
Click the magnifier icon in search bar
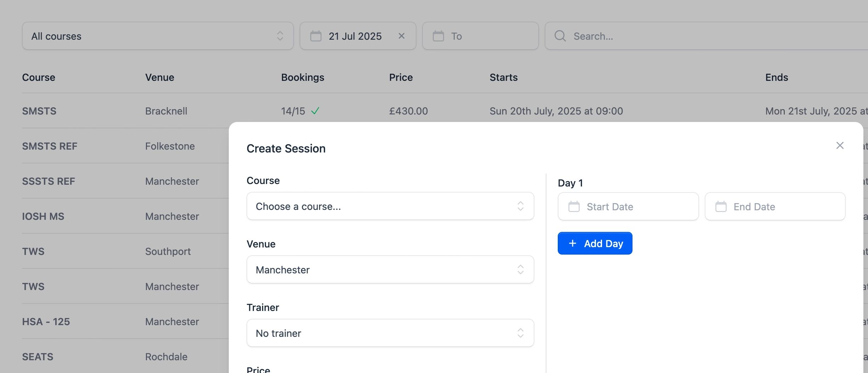pyautogui.click(x=560, y=36)
